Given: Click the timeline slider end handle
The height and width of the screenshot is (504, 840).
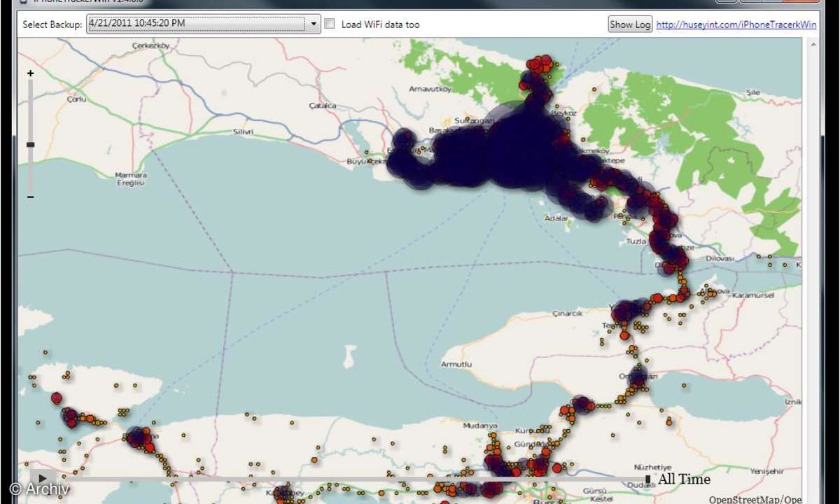Looking at the screenshot, I should tap(648, 479).
